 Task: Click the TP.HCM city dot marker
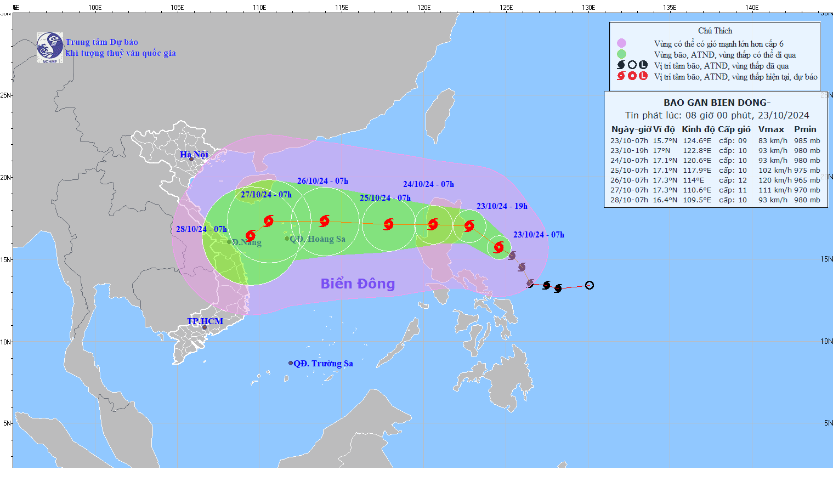pos(205,328)
